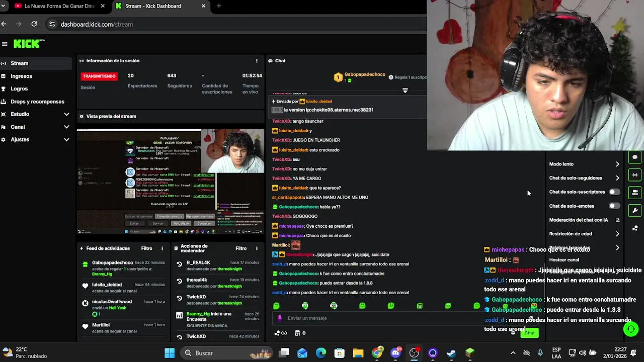Screen dimensions: 644x362
Task: Open Discord from the taskbar
Action: tap(395, 353)
